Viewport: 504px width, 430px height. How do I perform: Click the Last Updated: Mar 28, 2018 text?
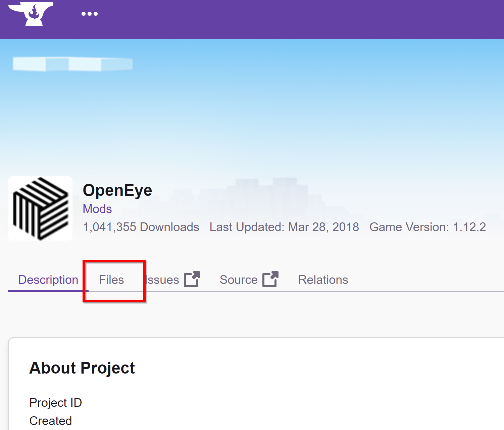click(284, 227)
